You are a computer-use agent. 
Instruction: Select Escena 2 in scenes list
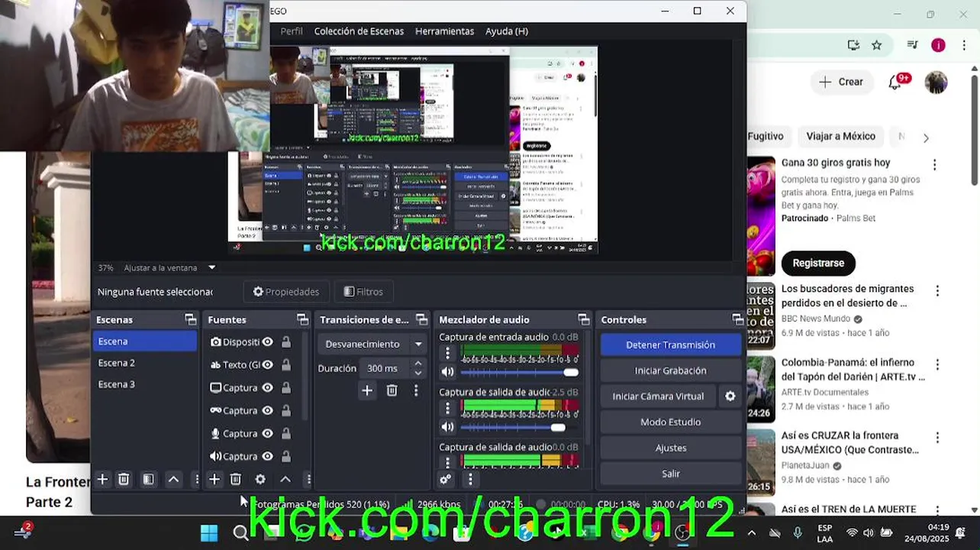pyautogui.click(x=144, y=363)
